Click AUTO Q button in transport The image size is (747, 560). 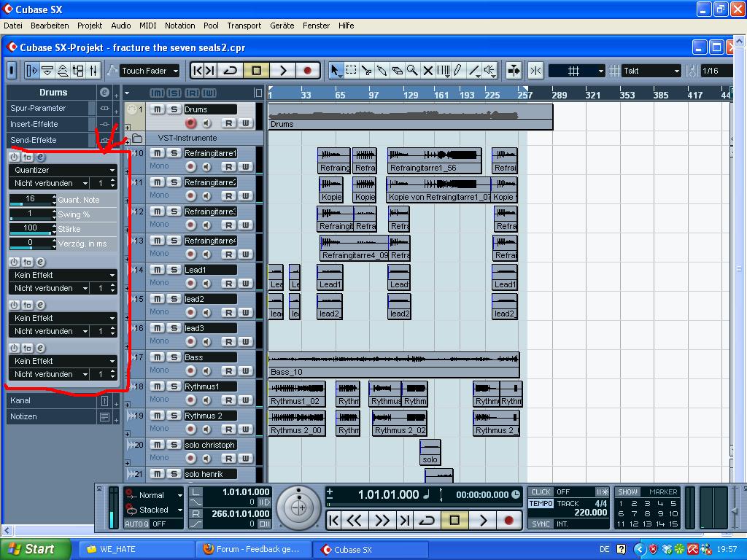pyautogui.click(x=137, y=524)
